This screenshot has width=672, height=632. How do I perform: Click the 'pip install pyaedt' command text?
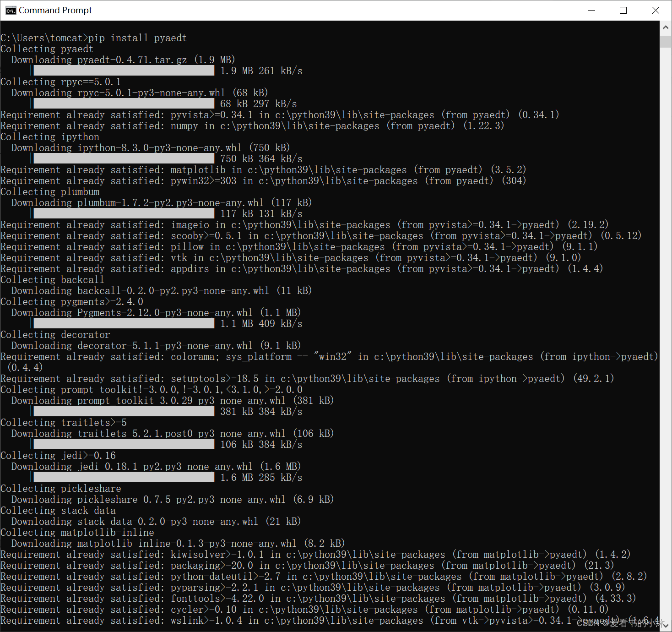point(137,38)
